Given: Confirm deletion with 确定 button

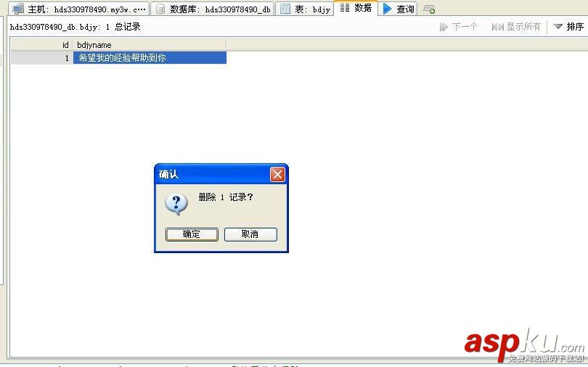Looking at the screenshot, I should tap(192, 234).
